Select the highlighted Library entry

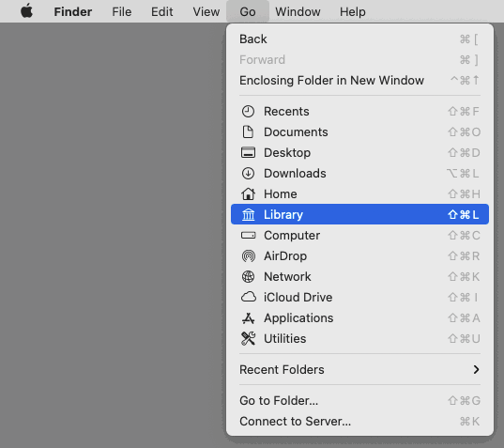[359, 214]
